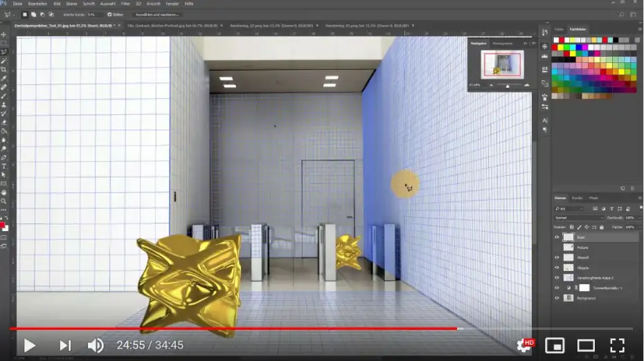The width and height of the screenshot is (644, 361).
Task: Select the Clone Stamp tool
Action: click(3, 104)
